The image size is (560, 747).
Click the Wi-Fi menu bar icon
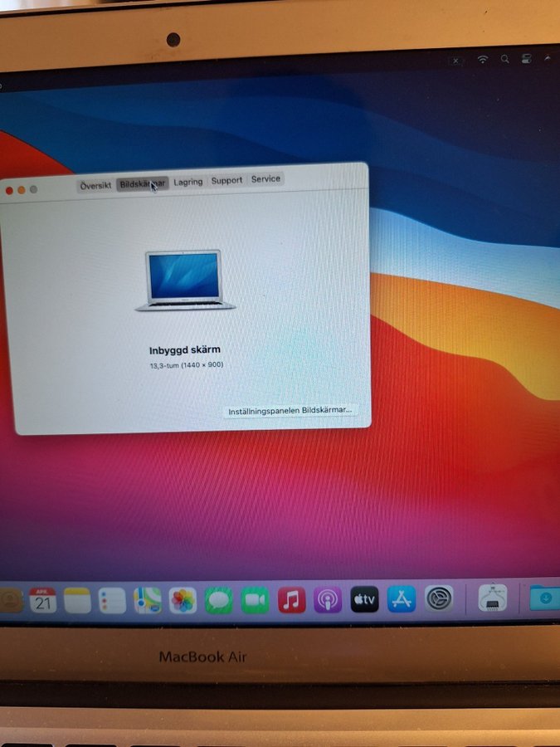pyautogui.click(x=482, y=60)
